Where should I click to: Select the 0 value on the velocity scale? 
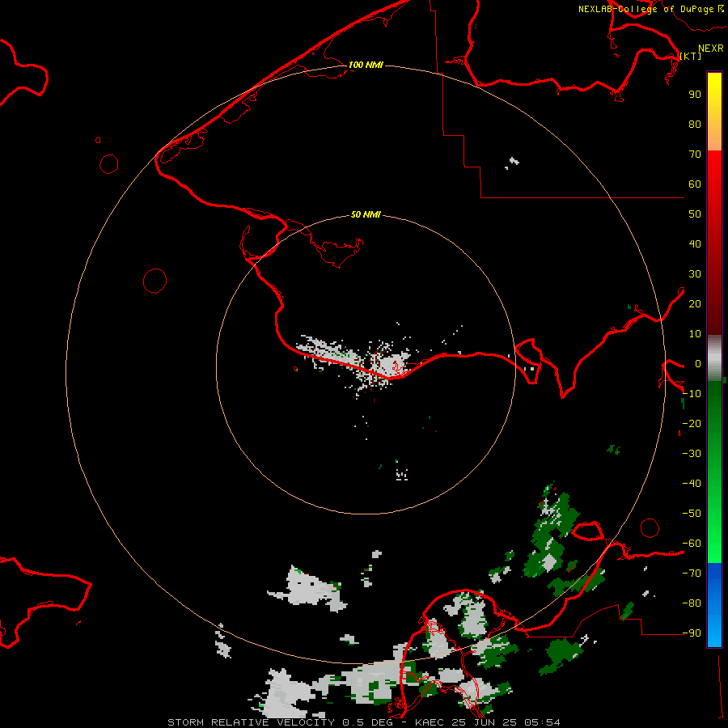698,364
